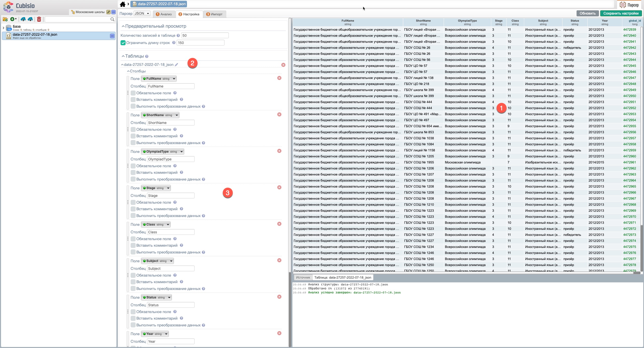Open the JSON file's three-dot menu
The width and height of the screenshot is (644, 348).
[112, 36]
